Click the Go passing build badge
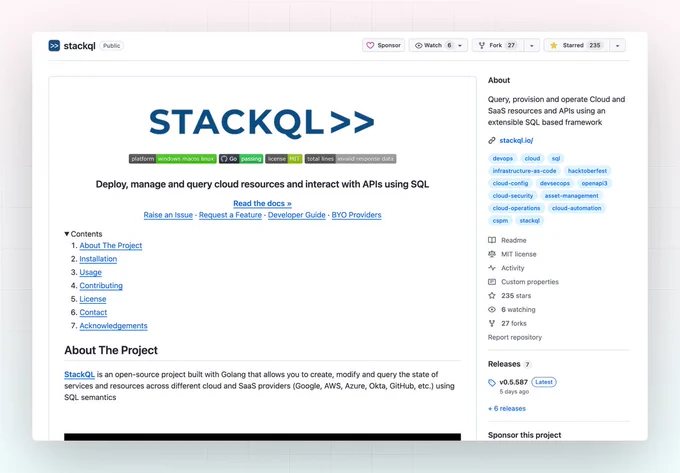 pos(241,159)
